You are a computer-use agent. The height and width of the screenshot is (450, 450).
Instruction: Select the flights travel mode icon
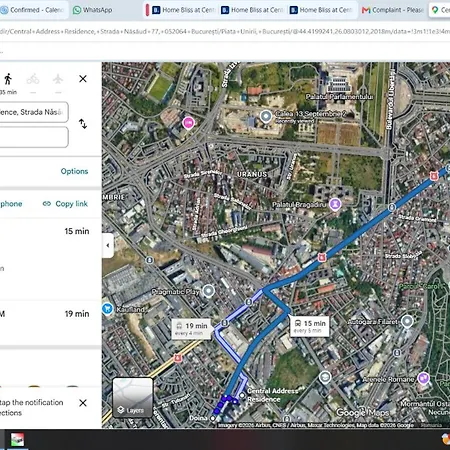[58, 79]
